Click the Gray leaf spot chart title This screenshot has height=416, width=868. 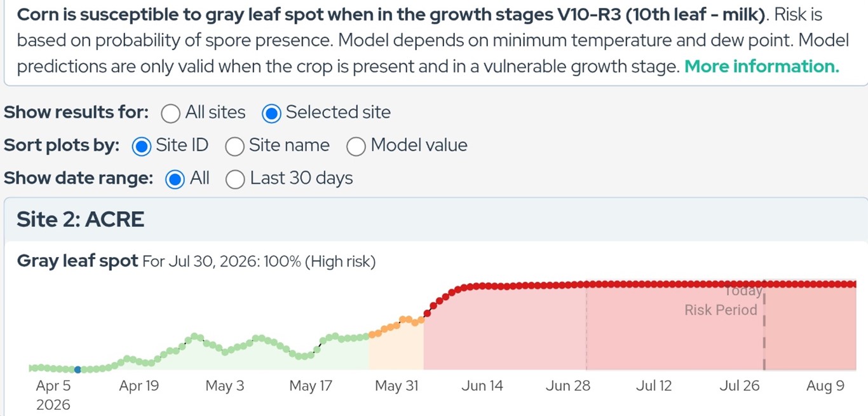(78, 261)
